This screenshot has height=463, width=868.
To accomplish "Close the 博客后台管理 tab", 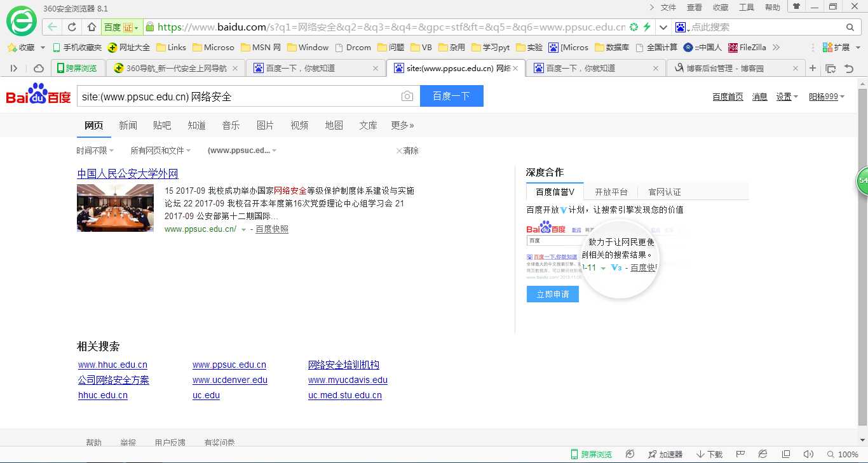I will (x=796, y=68).
